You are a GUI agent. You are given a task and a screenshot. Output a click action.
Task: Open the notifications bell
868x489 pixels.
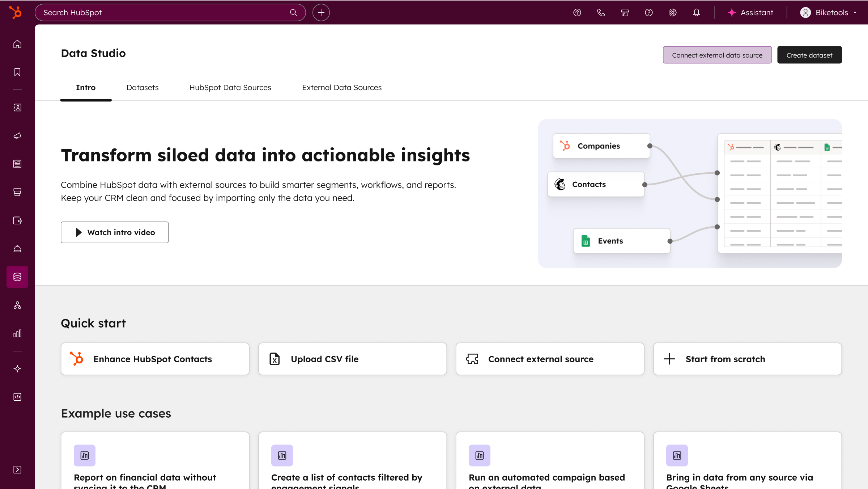click(696, 12)
